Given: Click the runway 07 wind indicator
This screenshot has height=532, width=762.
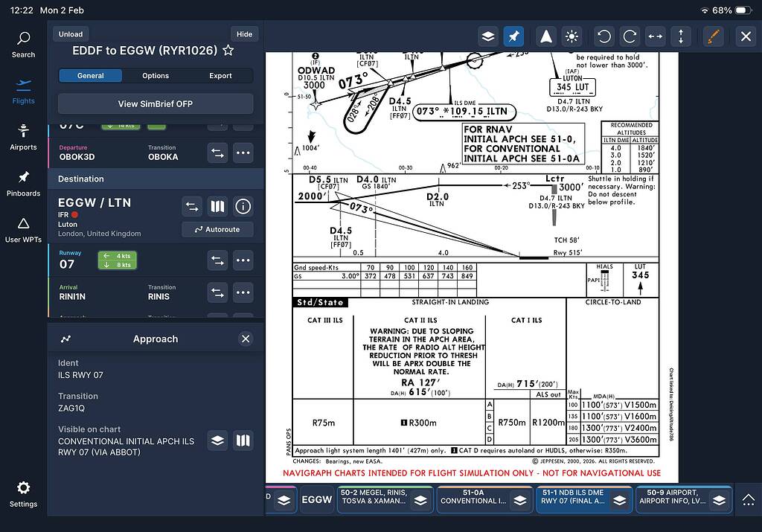Looking at the screenshot, I should [x=117, y=260].
